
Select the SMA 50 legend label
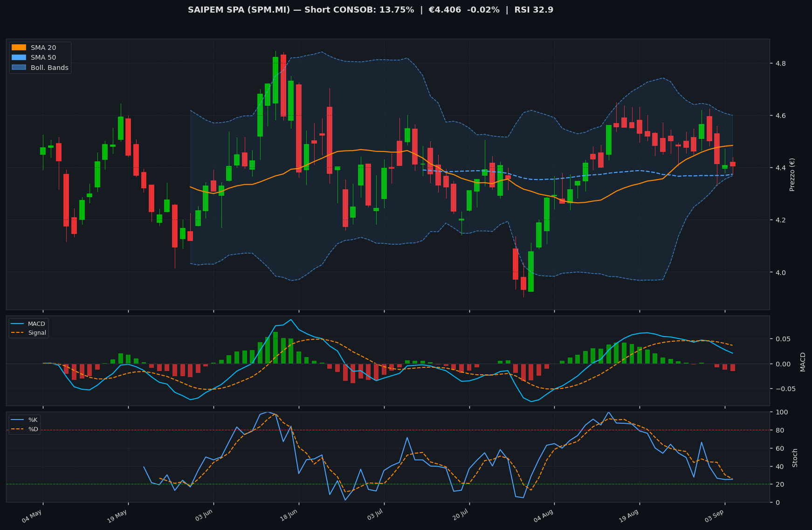click(43, 58)
